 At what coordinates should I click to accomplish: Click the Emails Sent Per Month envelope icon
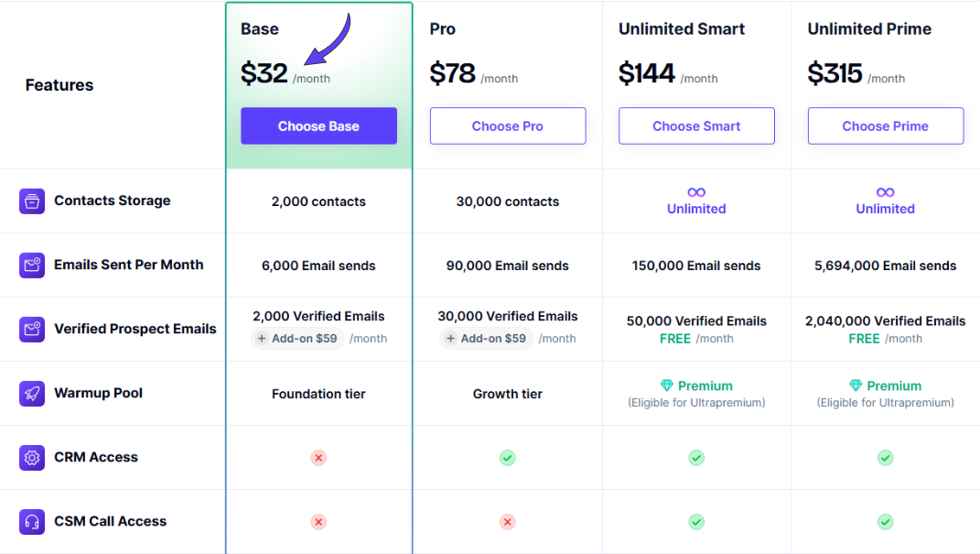(x=32, y=265)
